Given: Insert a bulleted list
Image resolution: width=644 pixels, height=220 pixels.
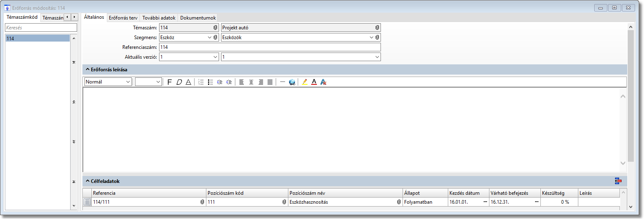Looking at the screenshot, I should [210, 82].
